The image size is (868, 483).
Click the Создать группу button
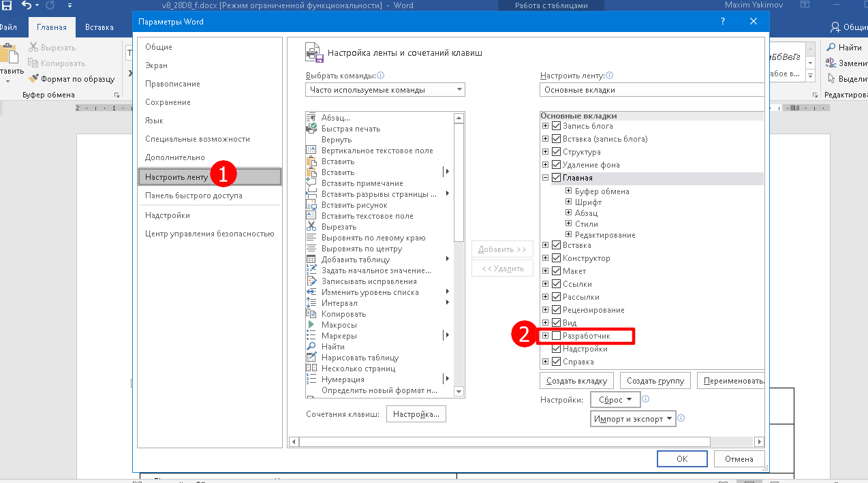[x=657, y=381]
